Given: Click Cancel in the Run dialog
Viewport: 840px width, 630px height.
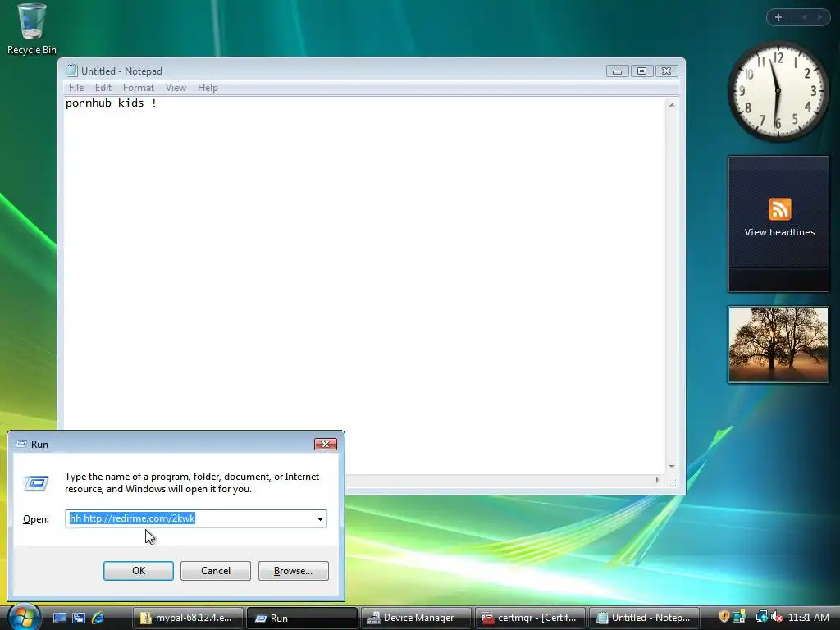Looking at the screenshot, I should click(216, 571).
